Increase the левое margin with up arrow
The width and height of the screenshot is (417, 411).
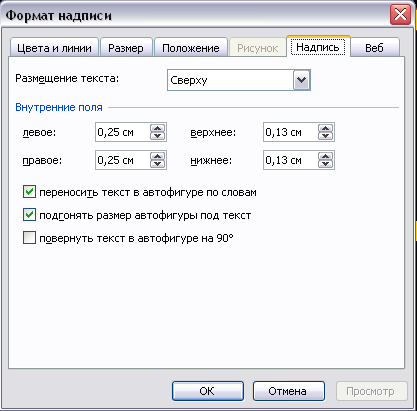click(157, 128)
